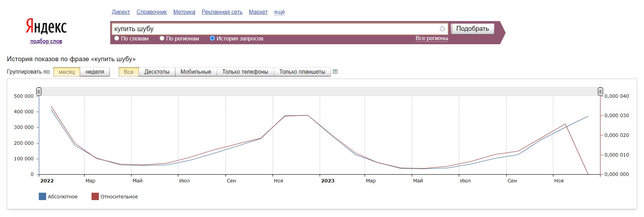Click the 'Подобрать' button
This screenshot has height=217, width=644.
click(x=473, y=29)
